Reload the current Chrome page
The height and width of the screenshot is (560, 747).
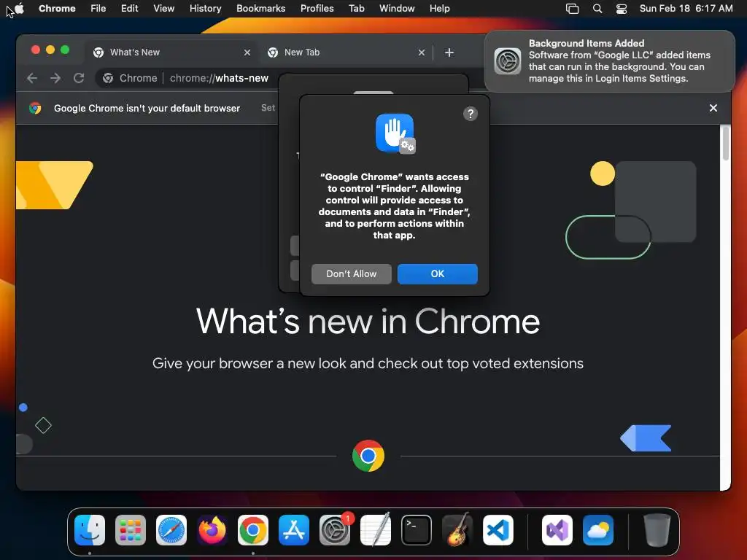pos(79,78)
